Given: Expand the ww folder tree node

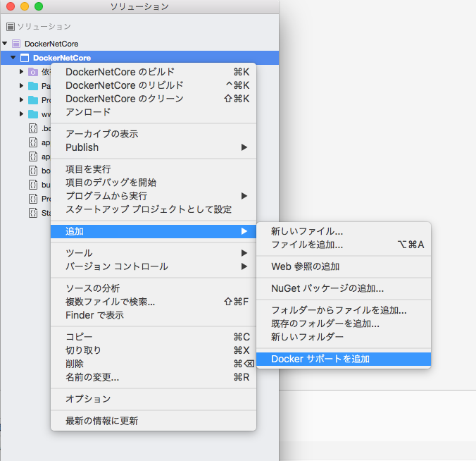Looking at the screenshot, I should 21,114.
